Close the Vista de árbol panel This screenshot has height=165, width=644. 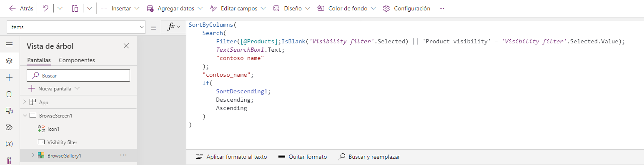126,46
